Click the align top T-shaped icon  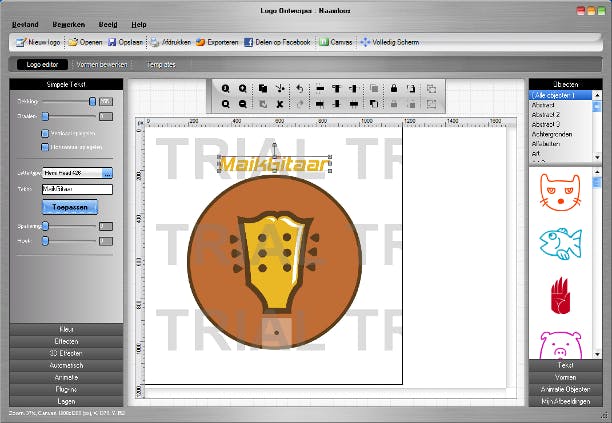coord(336,89)
